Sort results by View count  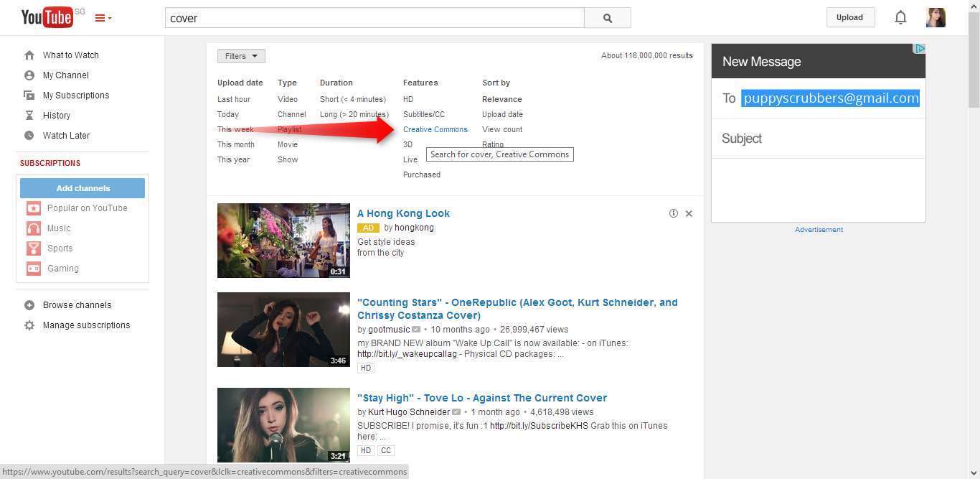pos(502,130)
